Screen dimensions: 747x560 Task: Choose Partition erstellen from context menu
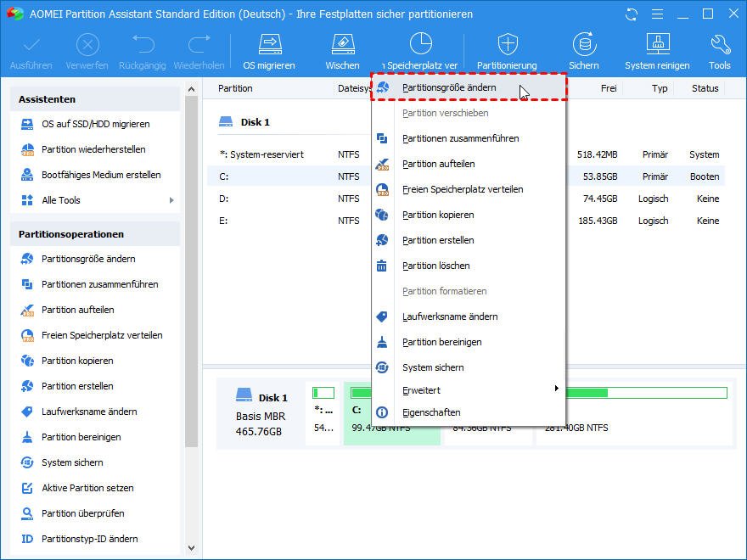coord(469,240)
